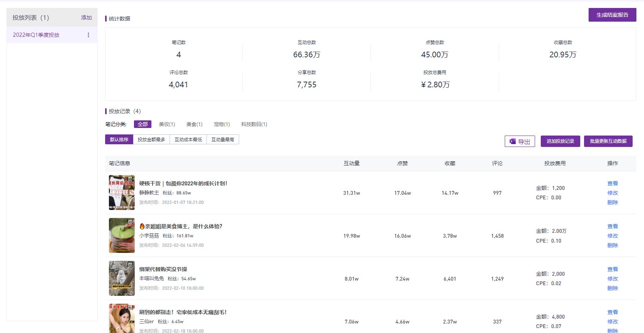Filter notes by 美食(1) category

pos(194,124)
